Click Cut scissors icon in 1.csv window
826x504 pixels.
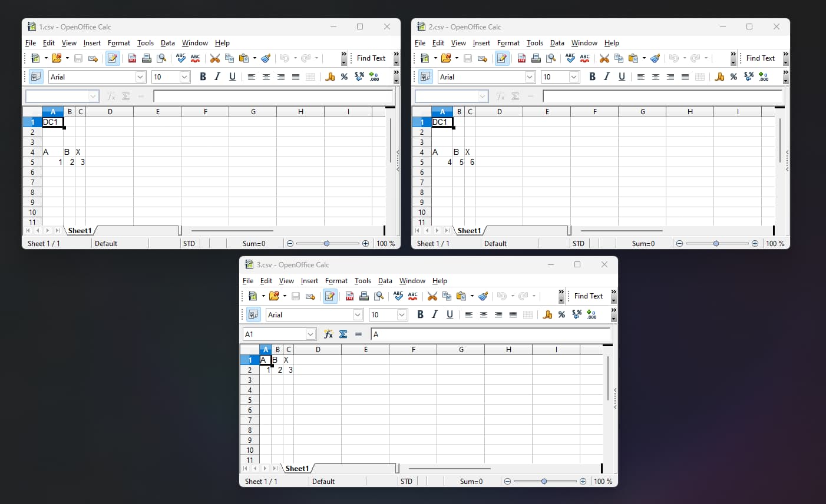point(214,58)
